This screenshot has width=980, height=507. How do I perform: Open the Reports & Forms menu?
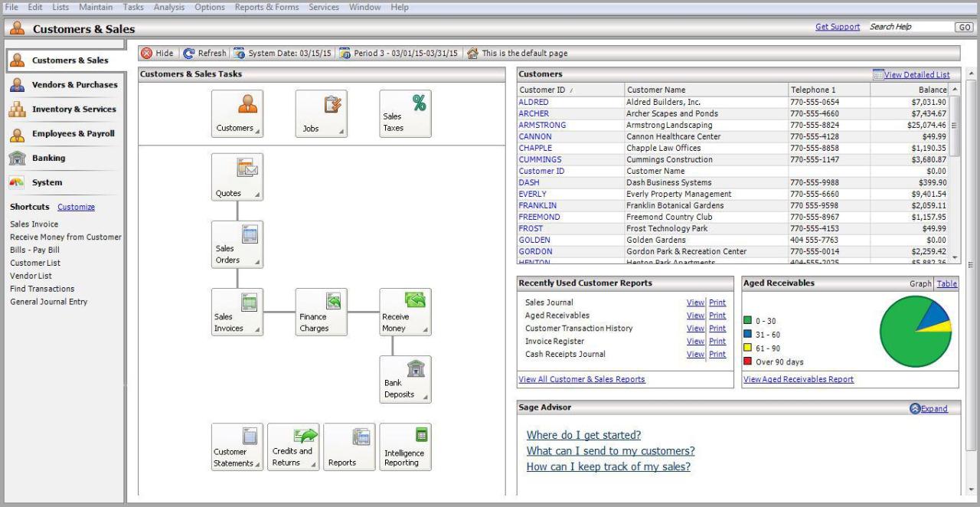click(266, 7)
